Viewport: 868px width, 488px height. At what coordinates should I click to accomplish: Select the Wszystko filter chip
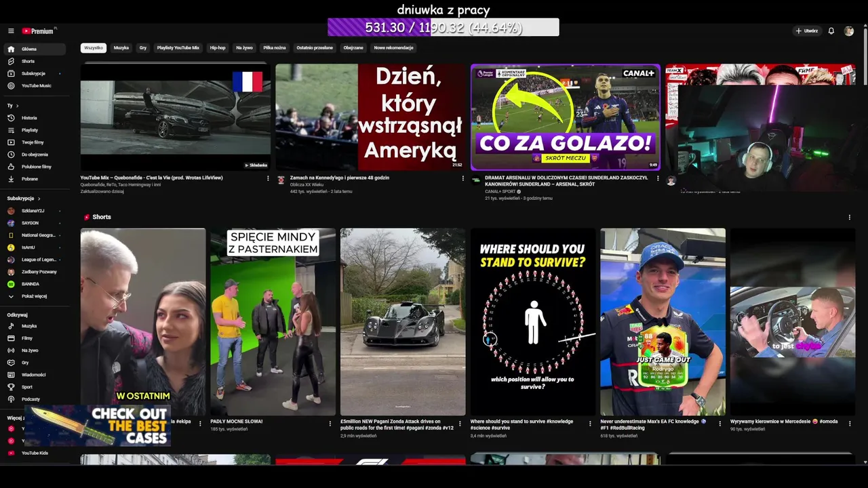pyautogui.click(x=94, y=48)
